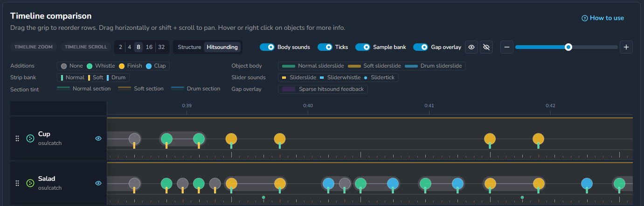The image size is (644, 206).
Task: Click the 0:40 timeline marker
Action: (308, 106)
